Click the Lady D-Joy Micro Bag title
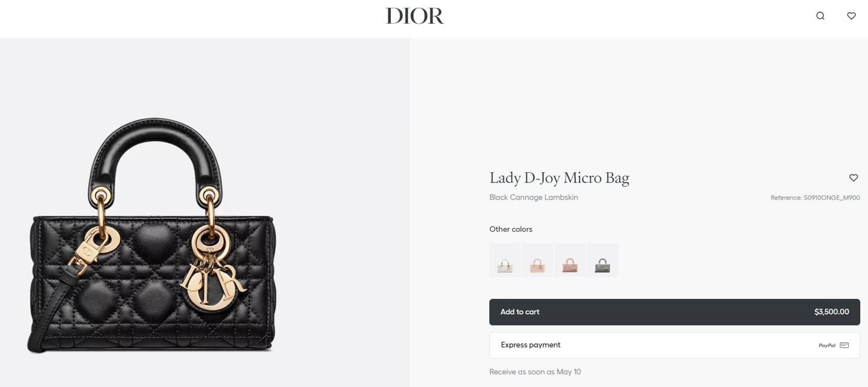The height and width of the screenshot is (387, 868). [x=560, y=178]
